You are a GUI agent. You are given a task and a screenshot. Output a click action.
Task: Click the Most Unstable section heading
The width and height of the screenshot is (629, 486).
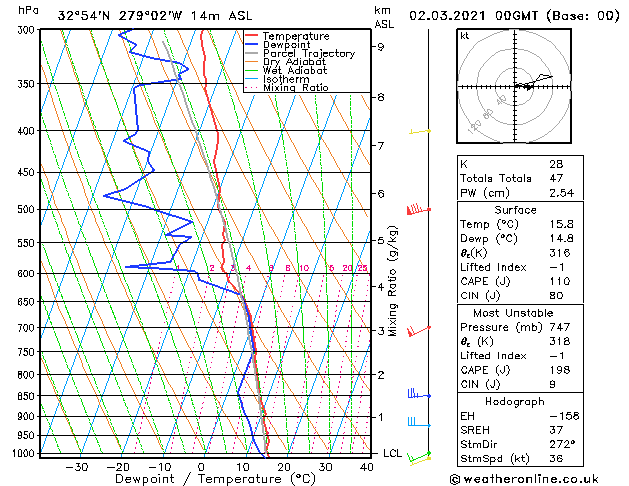click(x=513, y=313)
